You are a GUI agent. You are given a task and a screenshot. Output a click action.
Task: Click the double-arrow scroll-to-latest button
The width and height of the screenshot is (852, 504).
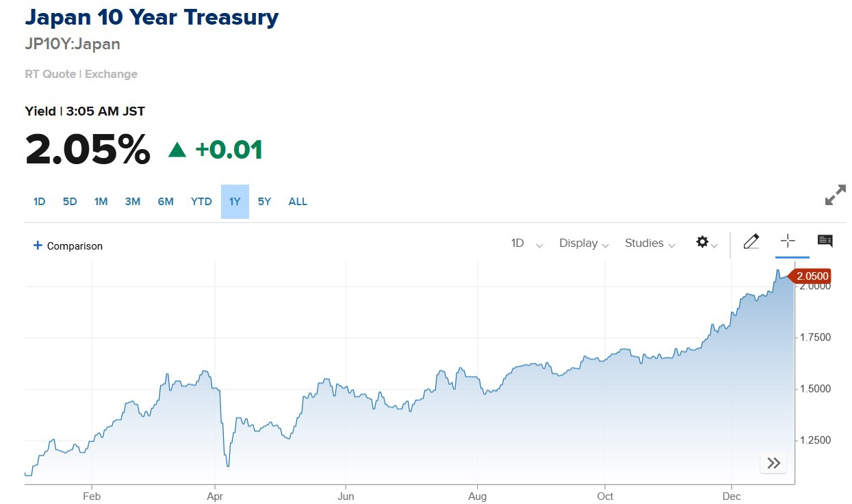point(773,463)
